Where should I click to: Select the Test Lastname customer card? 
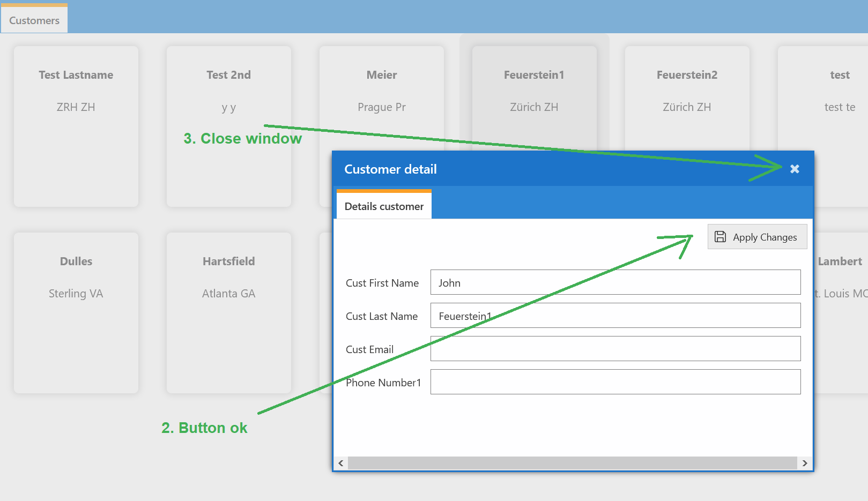76,126
